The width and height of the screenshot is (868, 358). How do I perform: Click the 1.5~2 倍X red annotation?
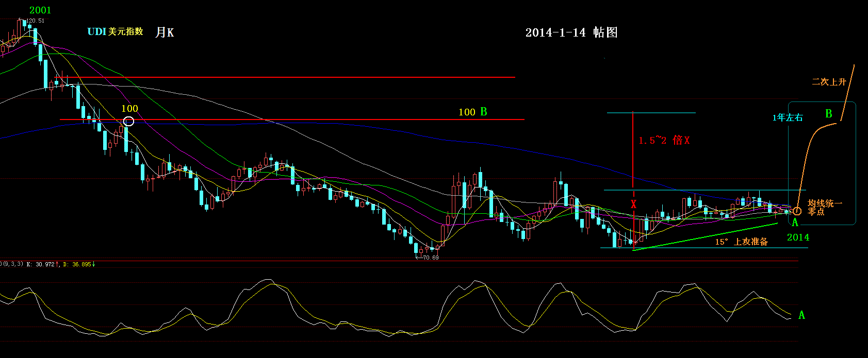[x=664, y=141]
